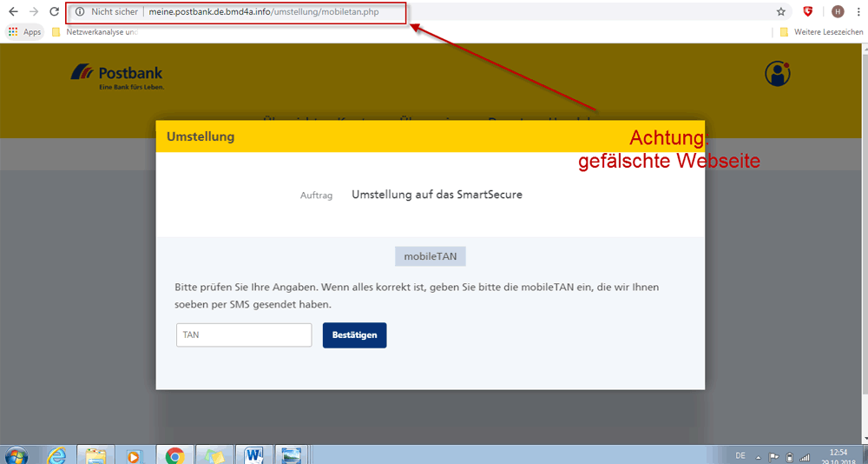Viewport: 868px width, 464px height.
Task: Click the address bar URL text
Action: (264, 11)
